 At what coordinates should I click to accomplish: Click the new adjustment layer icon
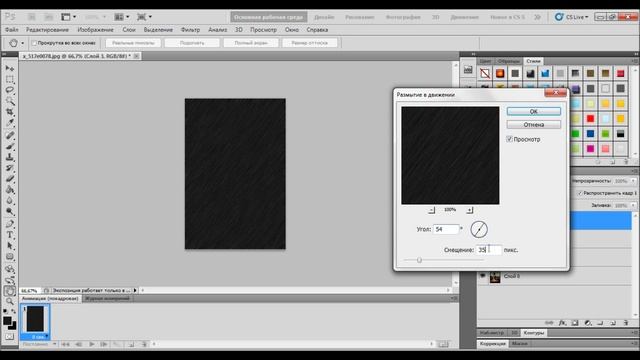coord(588,323)
